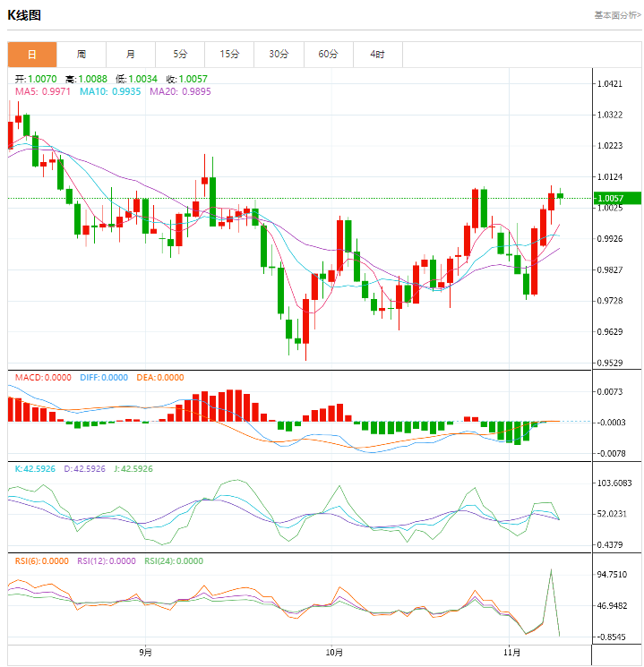Click the J:42.5926 KDJ label

[133, 469]
